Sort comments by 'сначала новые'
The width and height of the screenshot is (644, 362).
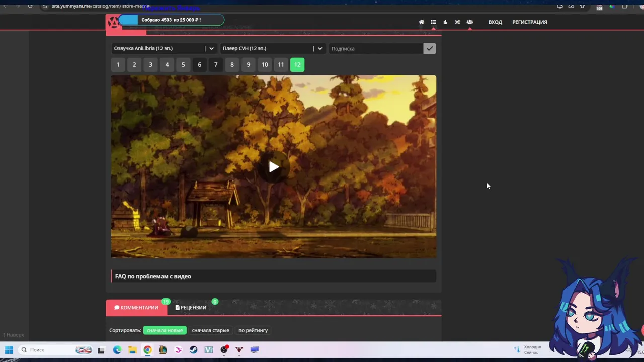pos(165,330)
